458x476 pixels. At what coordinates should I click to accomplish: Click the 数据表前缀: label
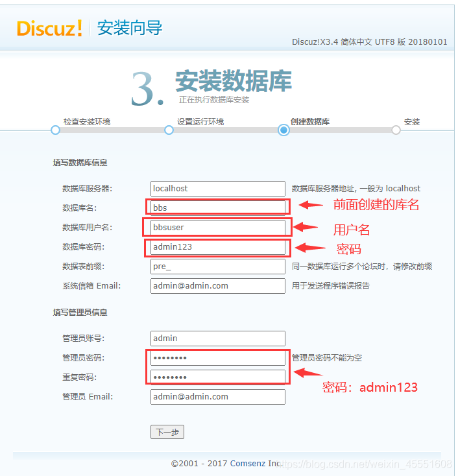(84, 267)
